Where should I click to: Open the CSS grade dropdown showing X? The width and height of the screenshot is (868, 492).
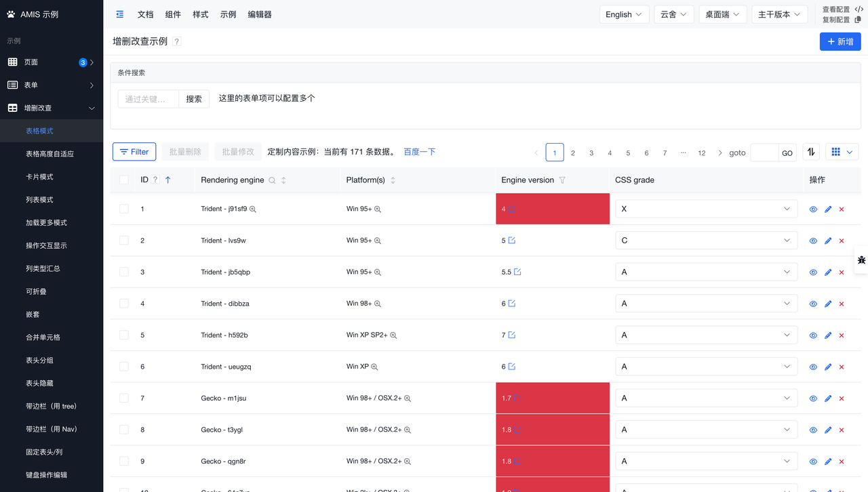(x=706, y=209)
